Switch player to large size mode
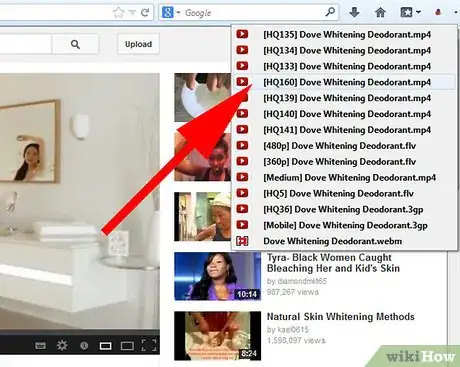460x367 pixels. point(127,346)
